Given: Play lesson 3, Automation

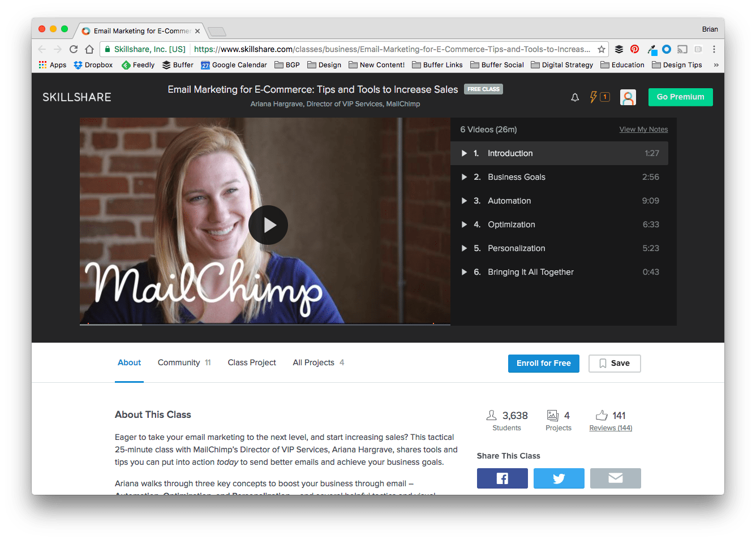Looking at the screenshot, I should 509,201.
